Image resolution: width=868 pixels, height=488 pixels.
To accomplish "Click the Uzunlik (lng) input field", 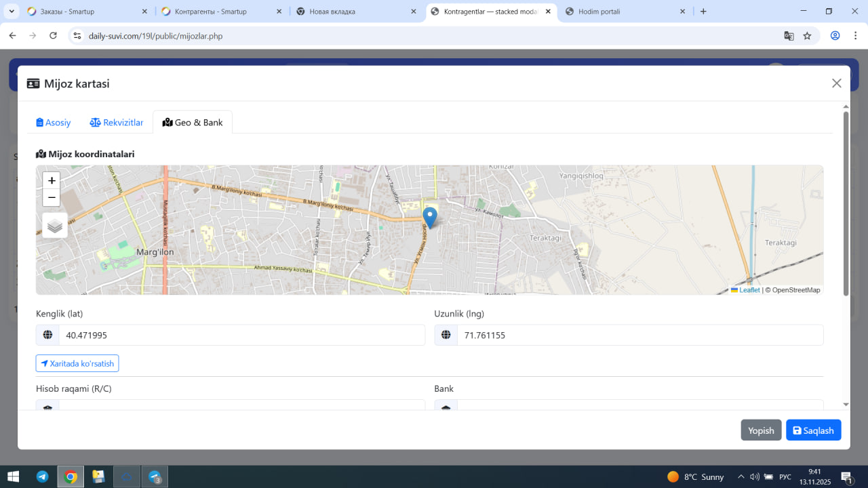I will (x=639, y=335).
